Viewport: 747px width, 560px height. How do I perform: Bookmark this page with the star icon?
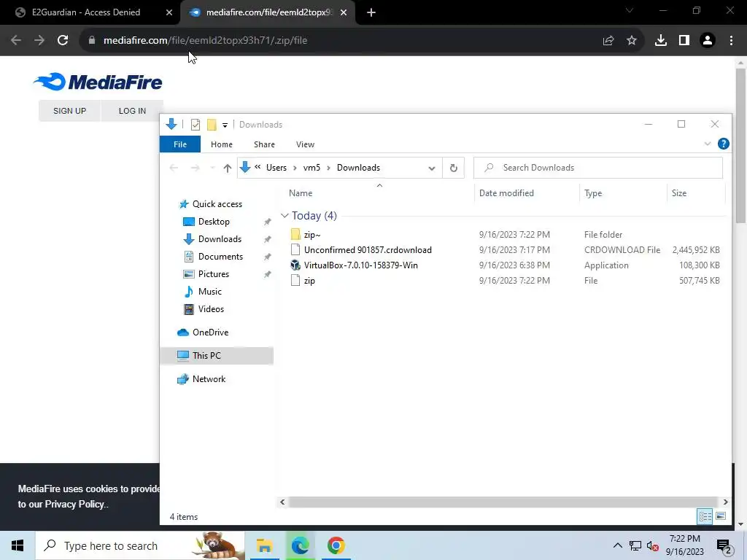click(631, 41)
